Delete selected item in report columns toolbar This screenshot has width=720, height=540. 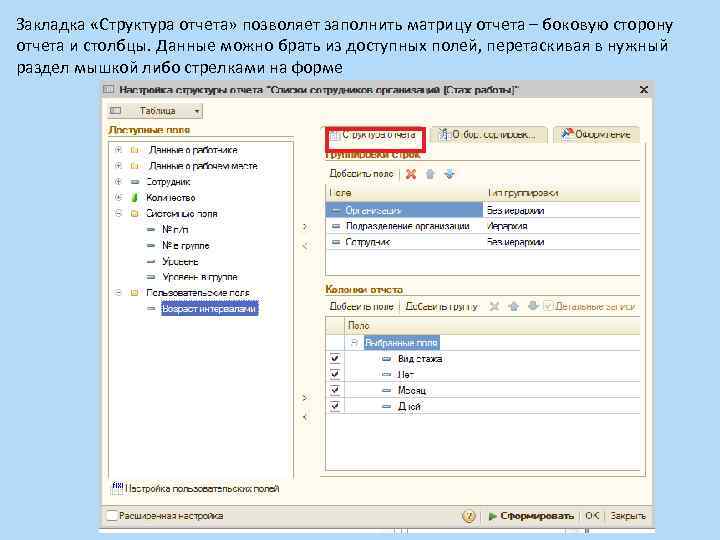494,306
